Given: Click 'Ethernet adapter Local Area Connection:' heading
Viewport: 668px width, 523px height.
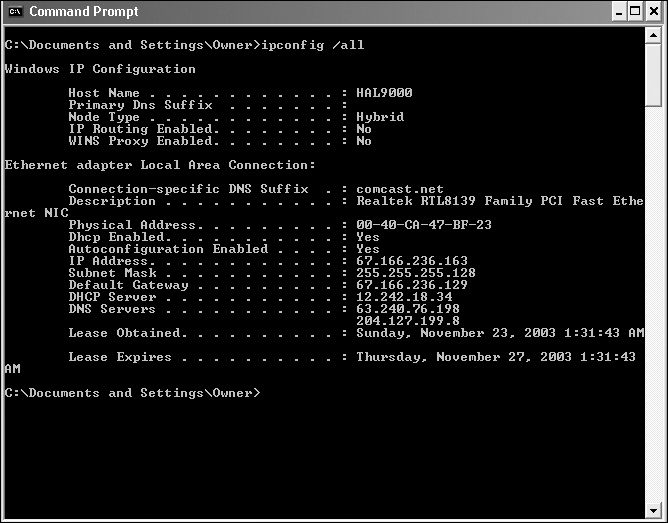Looking at the screenshot, I should [x=160, y=165].
